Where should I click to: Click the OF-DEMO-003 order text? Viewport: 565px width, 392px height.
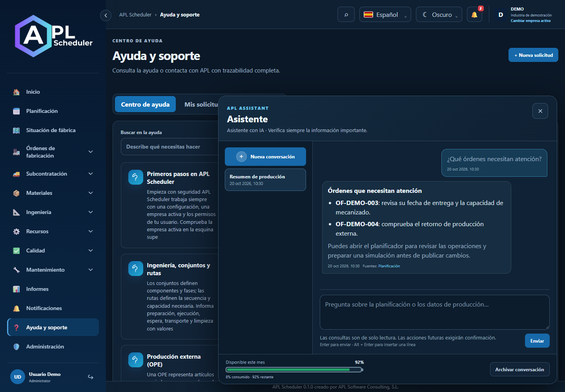[357, 203]
